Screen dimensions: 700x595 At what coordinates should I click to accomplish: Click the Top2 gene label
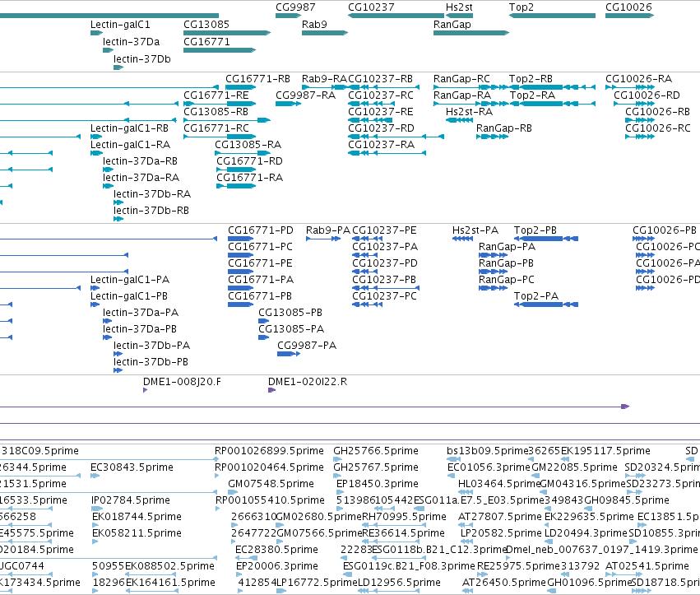(521, 7)
